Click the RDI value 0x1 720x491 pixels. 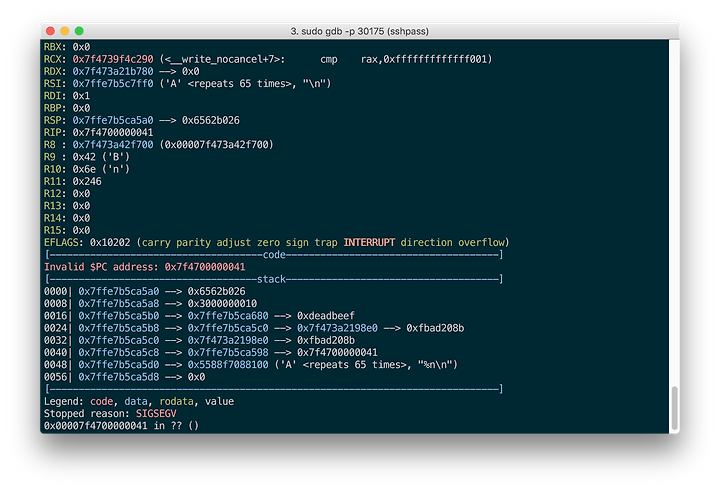pyautogui.click(x=81, y=96)
